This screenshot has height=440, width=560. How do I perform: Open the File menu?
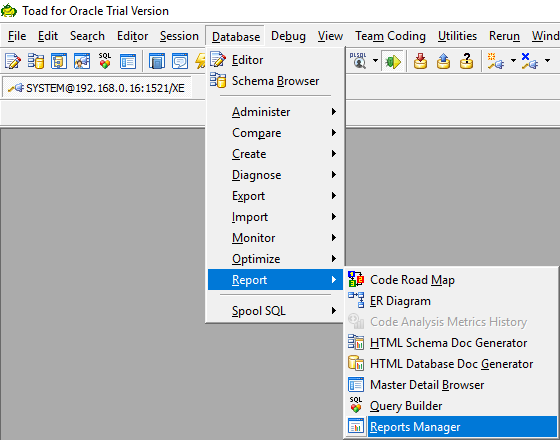tap(17, 36)
